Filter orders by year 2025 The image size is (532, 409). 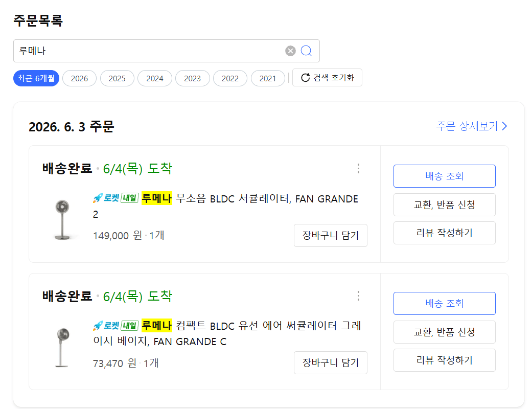point(117,78)
